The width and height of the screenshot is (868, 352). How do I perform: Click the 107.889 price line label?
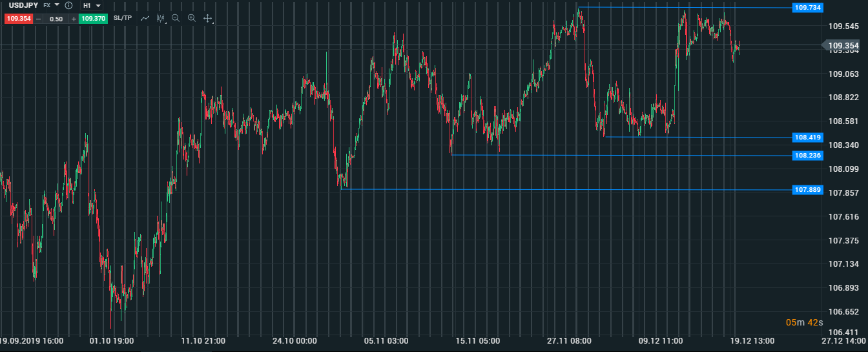pyautogui.click(x=808, y=190)
